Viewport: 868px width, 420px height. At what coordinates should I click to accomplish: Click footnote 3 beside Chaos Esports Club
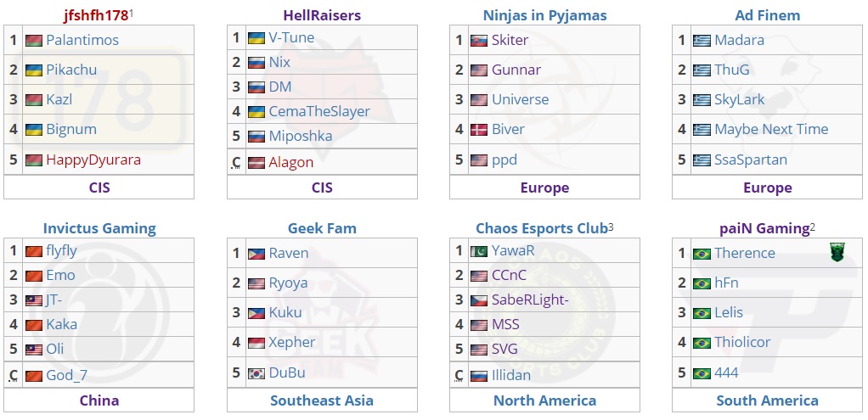pyautogui.click(x=611, y=227)
